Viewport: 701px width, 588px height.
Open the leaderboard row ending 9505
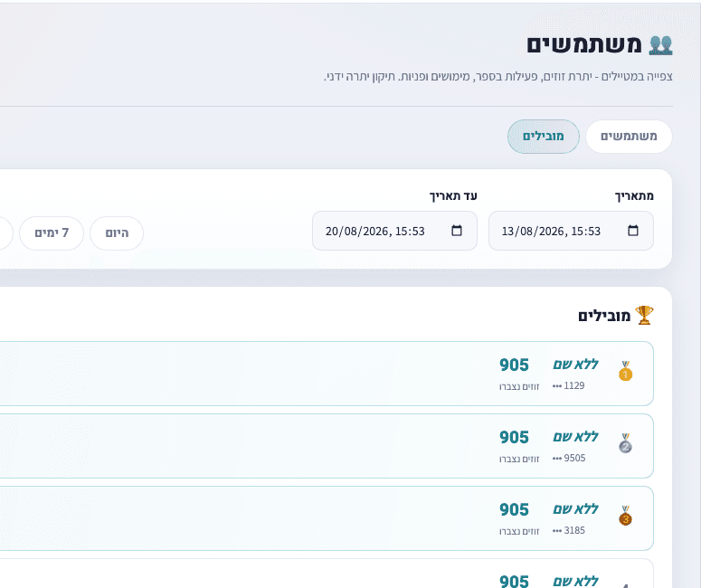(x=327, y=446)
